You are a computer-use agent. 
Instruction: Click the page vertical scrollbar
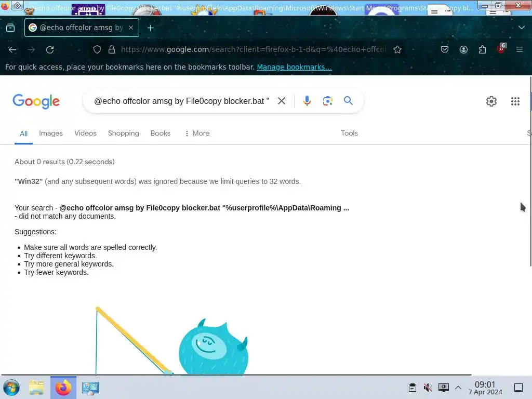(x=530, y=171)
